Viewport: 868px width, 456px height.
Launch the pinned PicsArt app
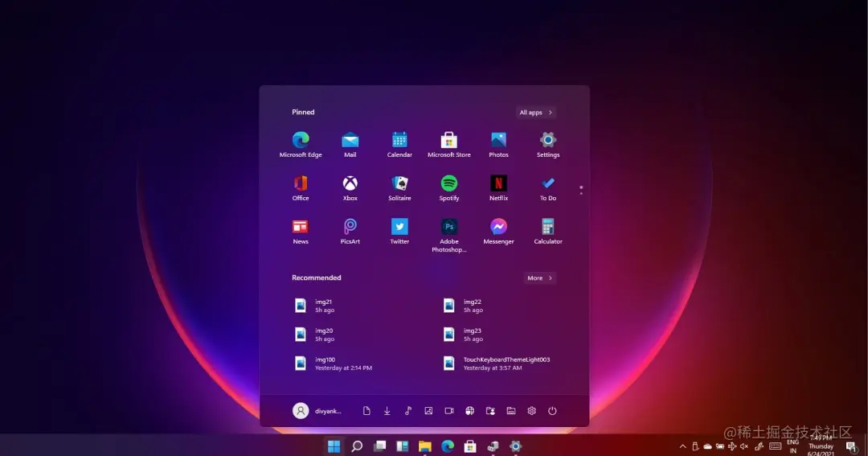[x=350, y=231]
